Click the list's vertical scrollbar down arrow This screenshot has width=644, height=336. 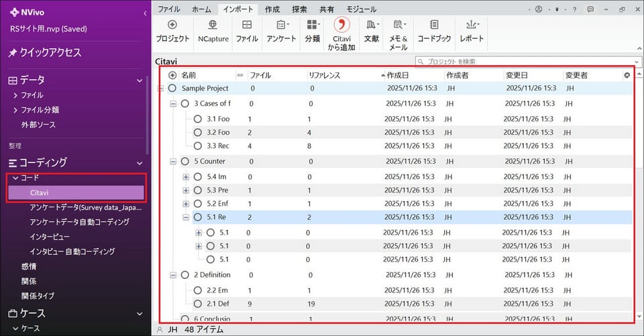point(639,317)
